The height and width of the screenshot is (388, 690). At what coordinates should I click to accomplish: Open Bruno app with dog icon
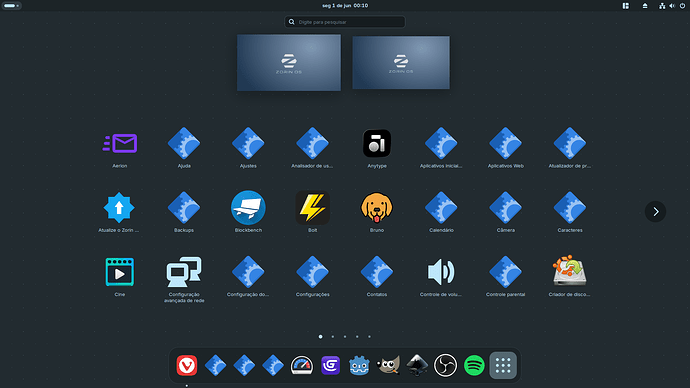[377, 208]
